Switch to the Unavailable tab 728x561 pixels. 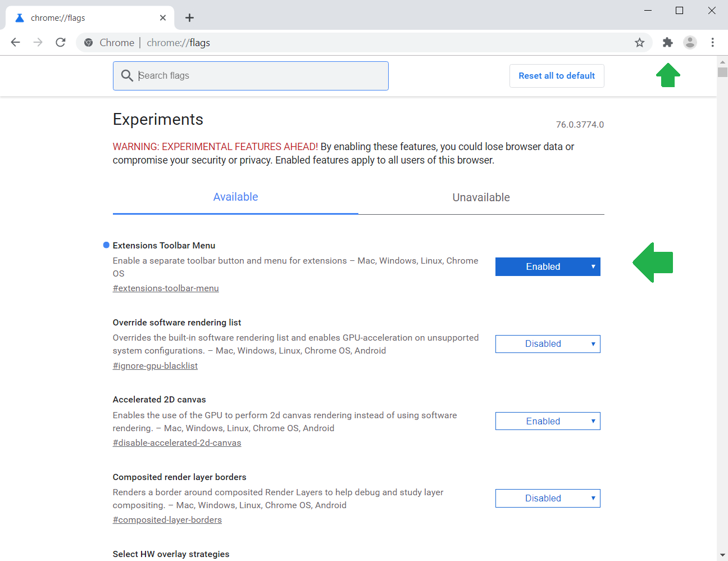pyautogui.click(x=481, y=197)
